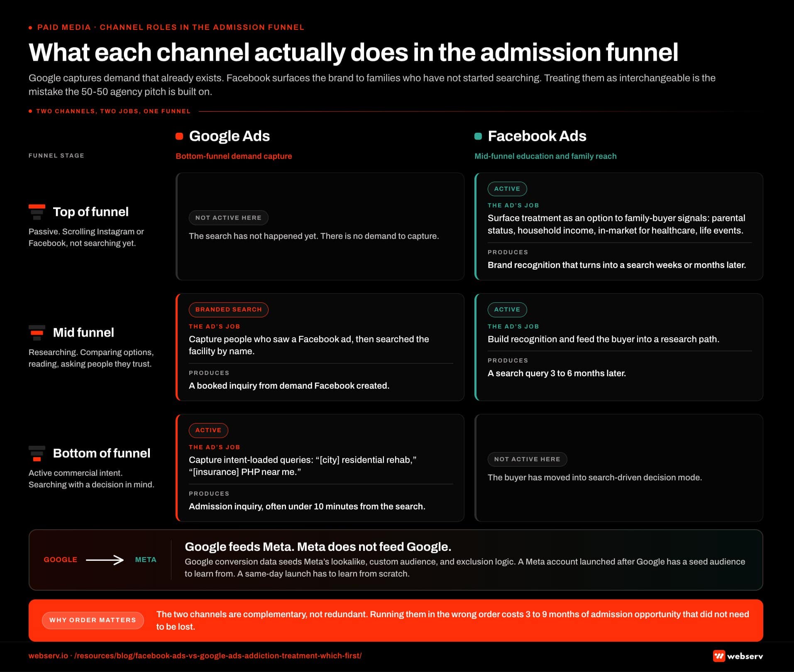
Task: Click ACTIVE badge in Facebook mid-funnel card
Action: click(x=507, y=310)
